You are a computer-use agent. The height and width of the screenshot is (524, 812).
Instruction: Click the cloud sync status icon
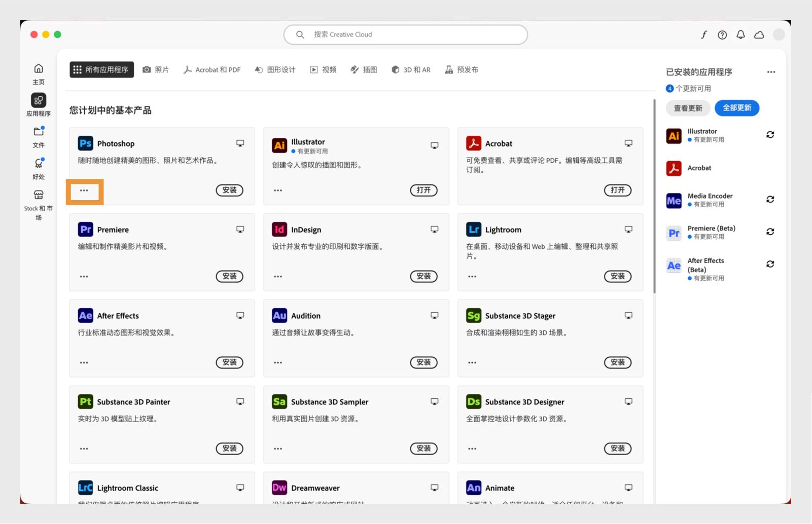pos(759,34)
